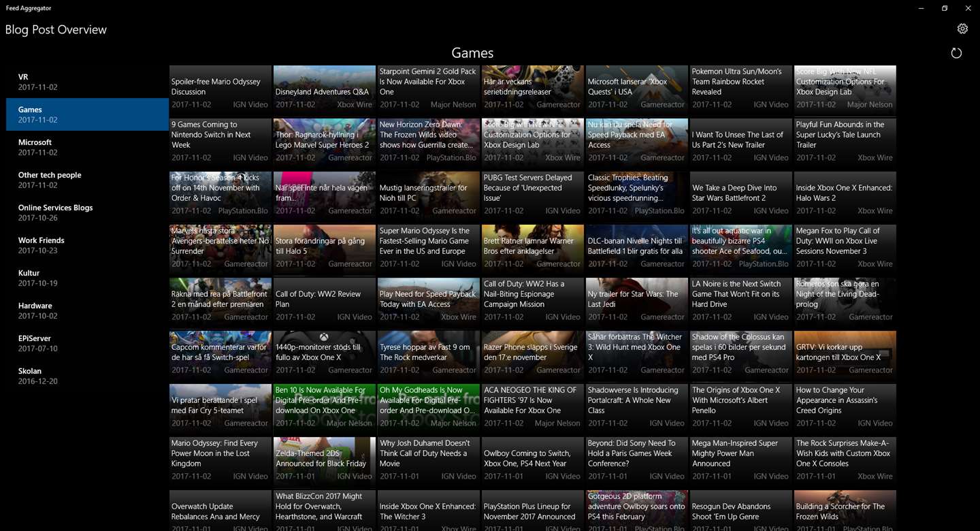Open Oh My Godheads Is Now Available post

click(x=429, y=409)
